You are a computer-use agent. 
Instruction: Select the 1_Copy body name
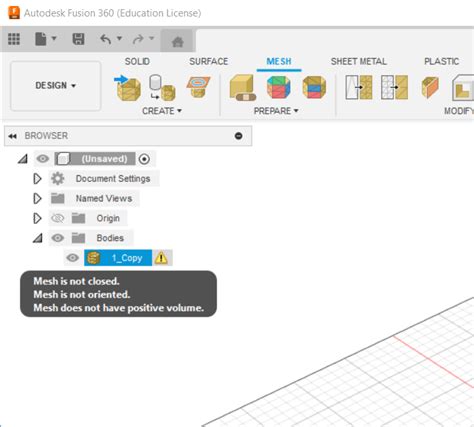127,258
